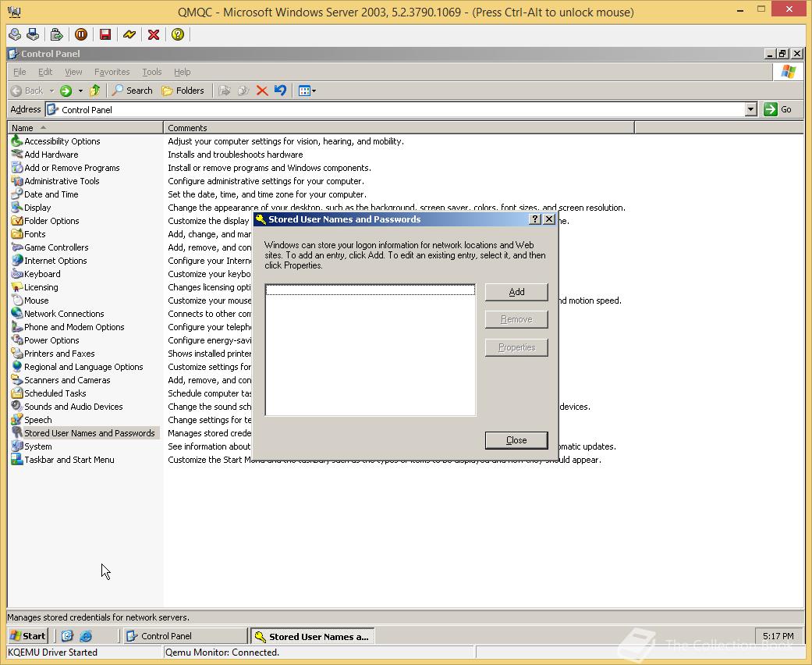This screenshot has width=812, height=665.
Task: Click the dialog's question mark help button
Action: coord(535,219)
